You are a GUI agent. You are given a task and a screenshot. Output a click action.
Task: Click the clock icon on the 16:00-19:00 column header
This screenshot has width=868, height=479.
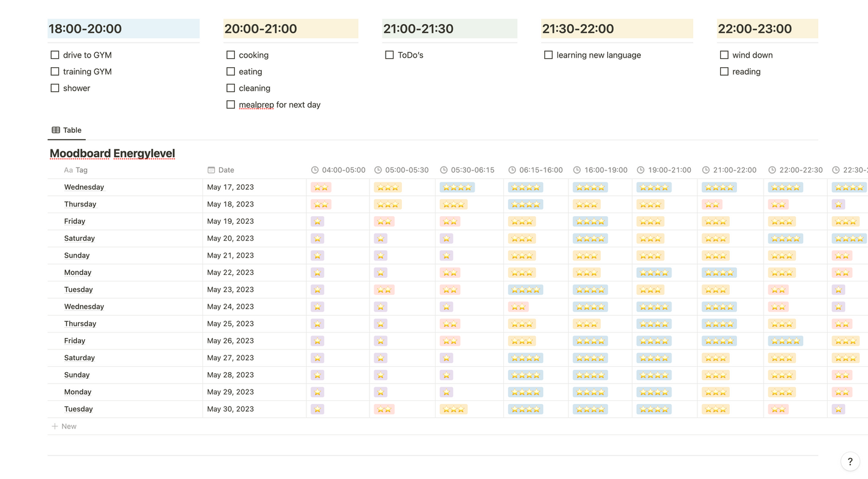point(577,170)
